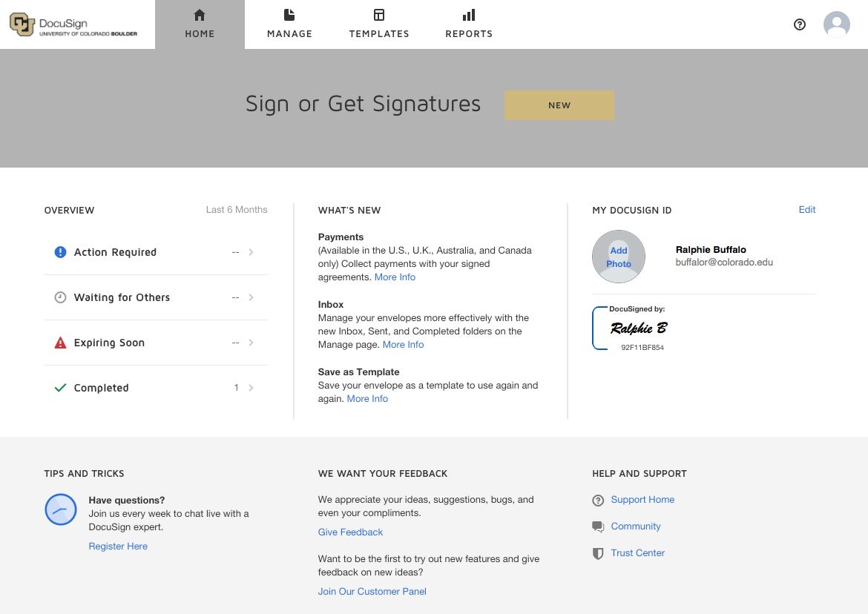
Task: Go to the Reports tab
Action: click(469, 24)
